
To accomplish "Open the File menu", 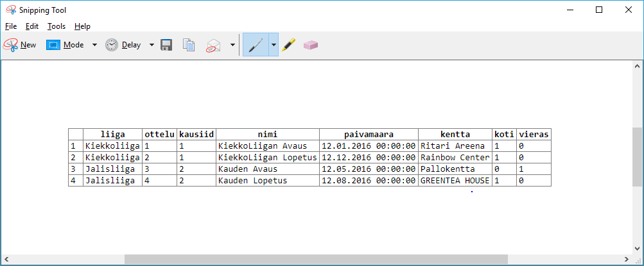I will point(11,26).
